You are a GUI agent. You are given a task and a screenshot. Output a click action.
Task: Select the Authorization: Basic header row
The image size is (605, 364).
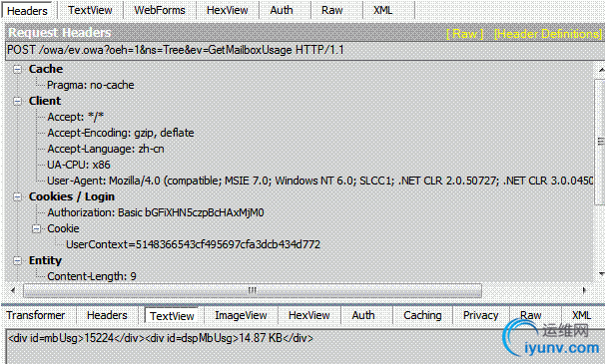[x=156, y=212]
